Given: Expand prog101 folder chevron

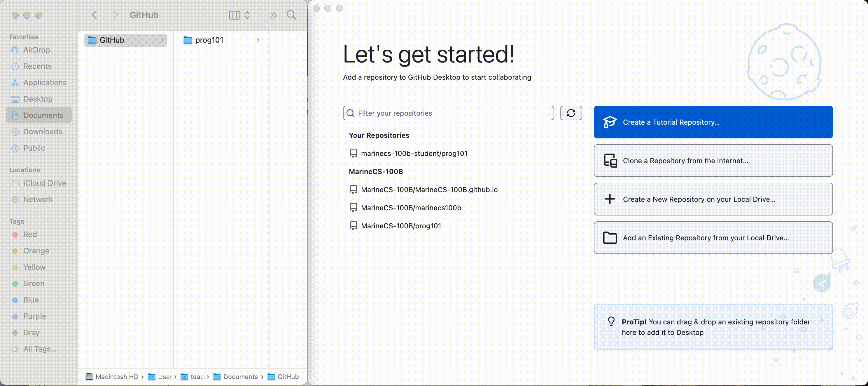Looking at the screenshot, I should 258,40.
